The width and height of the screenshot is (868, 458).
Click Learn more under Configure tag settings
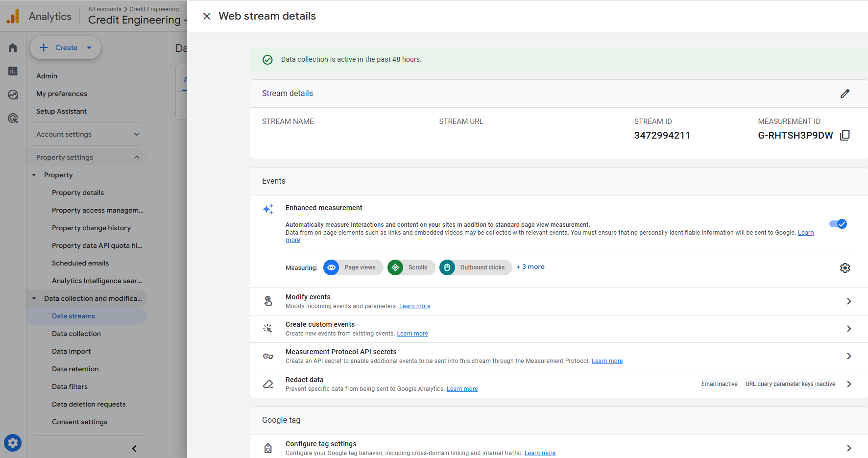click(x=540, y=453)
